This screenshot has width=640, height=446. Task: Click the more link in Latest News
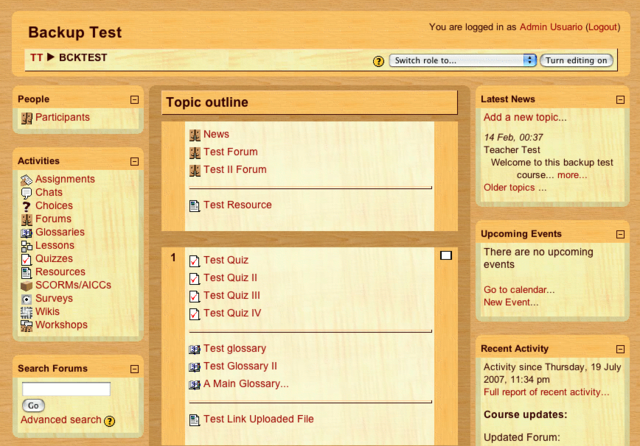(x=572, y=175)
